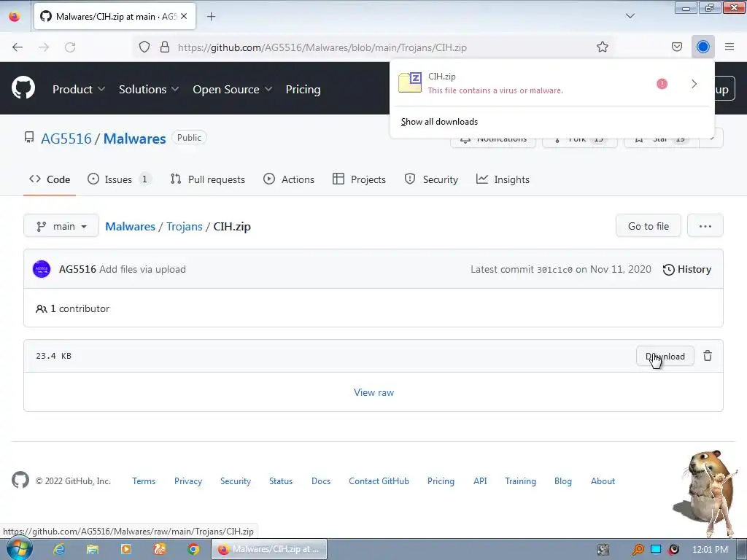View file History
This screenshot has width=747, height=560.
coord(687,269)
